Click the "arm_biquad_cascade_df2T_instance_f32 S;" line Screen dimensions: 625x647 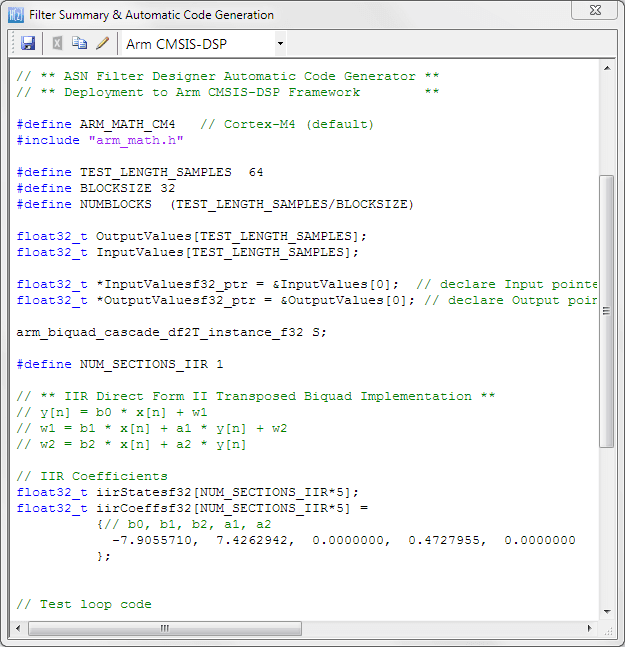click(172, 332)
